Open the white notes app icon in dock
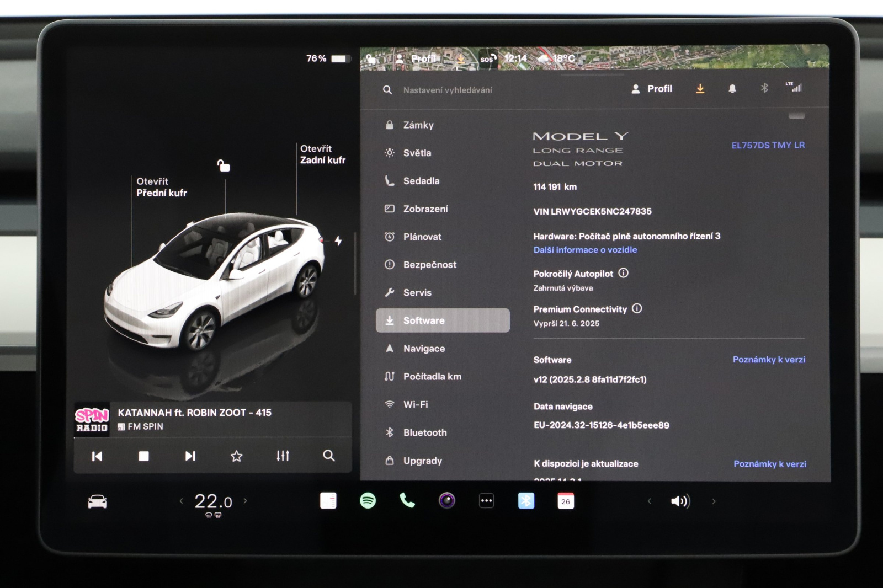Image resolution: width=883 pixels, height=588 pixels. pyautogui.click(x=328, y=501)
